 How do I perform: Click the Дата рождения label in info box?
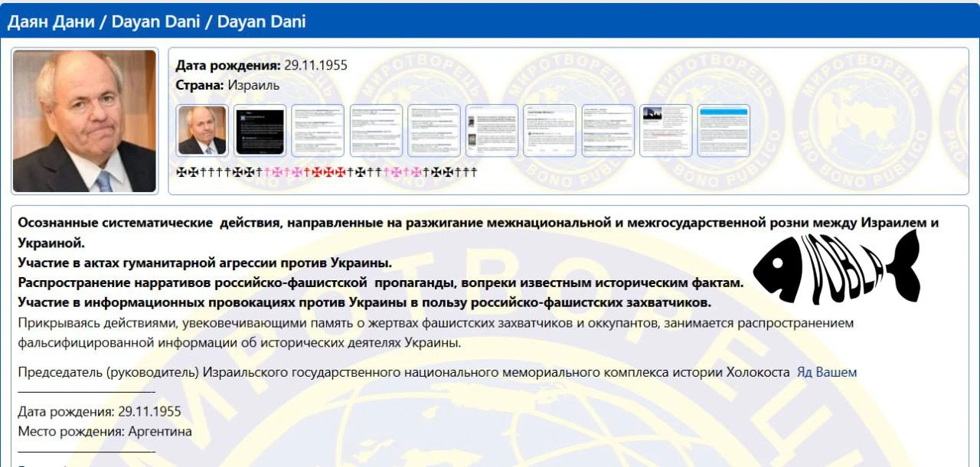[x=228, y=65]
